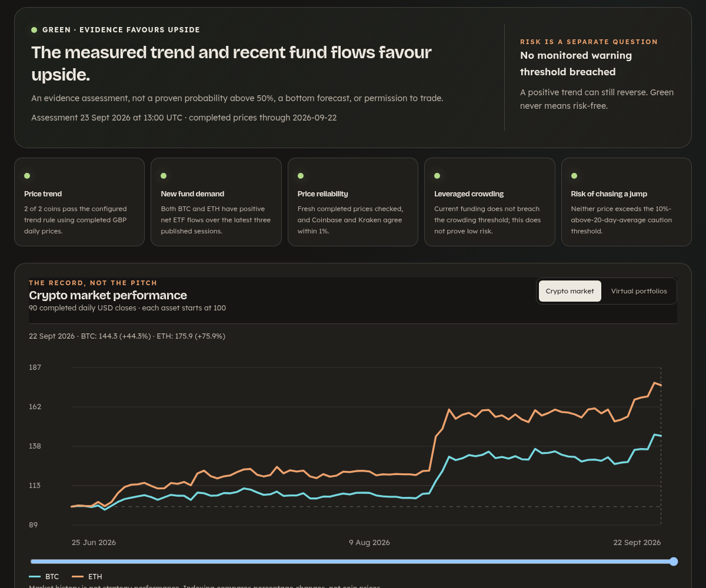Click the '22 Sept 2026' axis date
The height and width of the screenshot is (588, 706).
pyautogui.click(x=637, y=543)
